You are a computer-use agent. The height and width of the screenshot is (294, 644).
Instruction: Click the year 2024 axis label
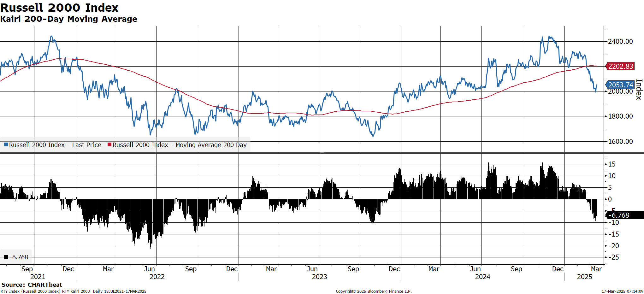483,277
